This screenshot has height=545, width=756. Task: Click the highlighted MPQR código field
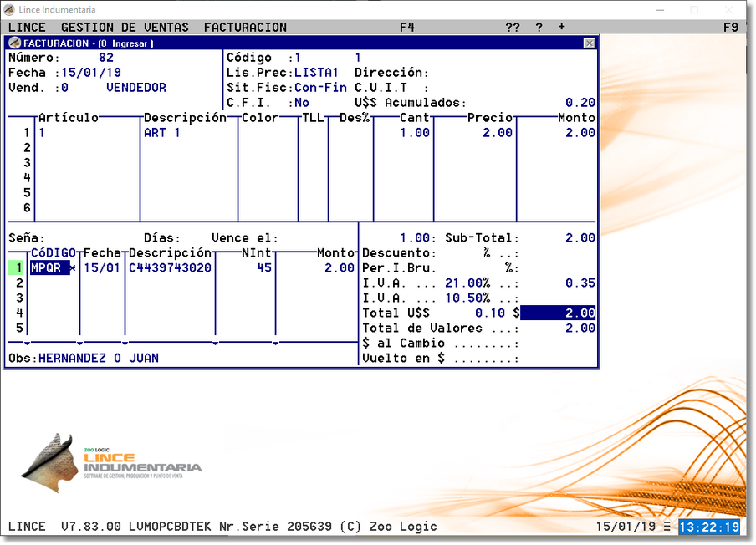[49, 268]
